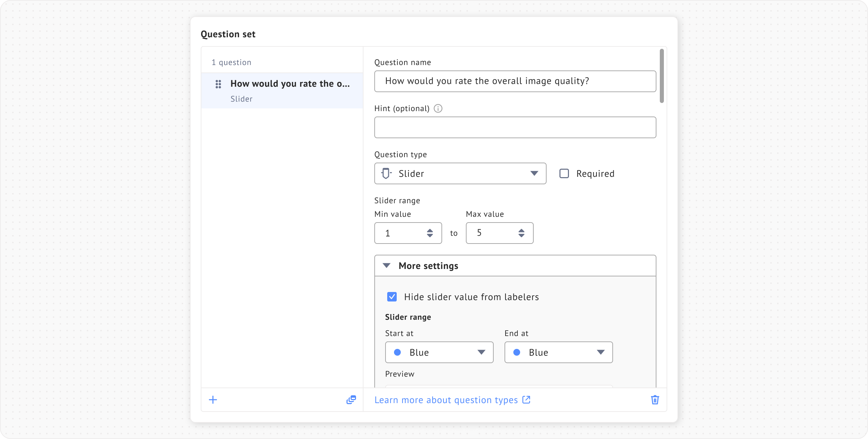
Task: Open the Start at color dropdown
Action: (x=439, y=352)
